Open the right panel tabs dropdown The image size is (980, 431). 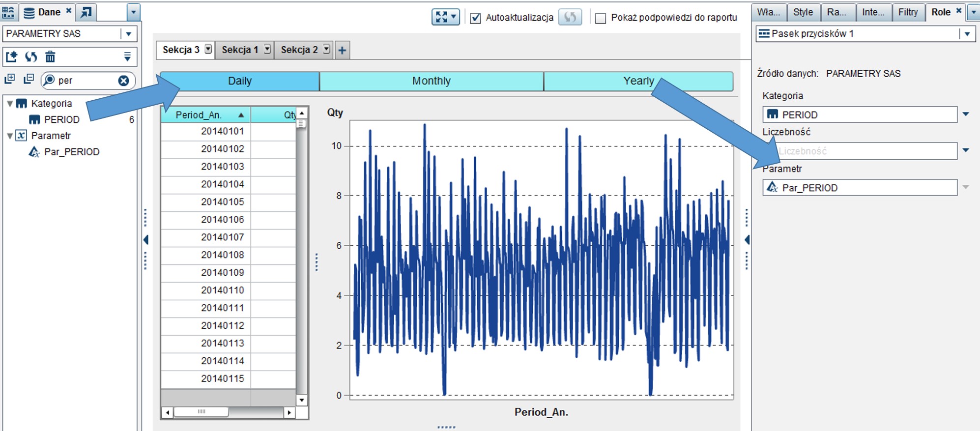pyautogui.click(x=974, y=12)
